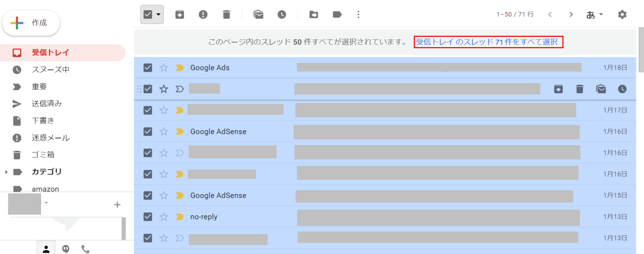Go to next page of emails
This screenshot has width=644, height=254.
pyautogui.click(x=571, y=14)
